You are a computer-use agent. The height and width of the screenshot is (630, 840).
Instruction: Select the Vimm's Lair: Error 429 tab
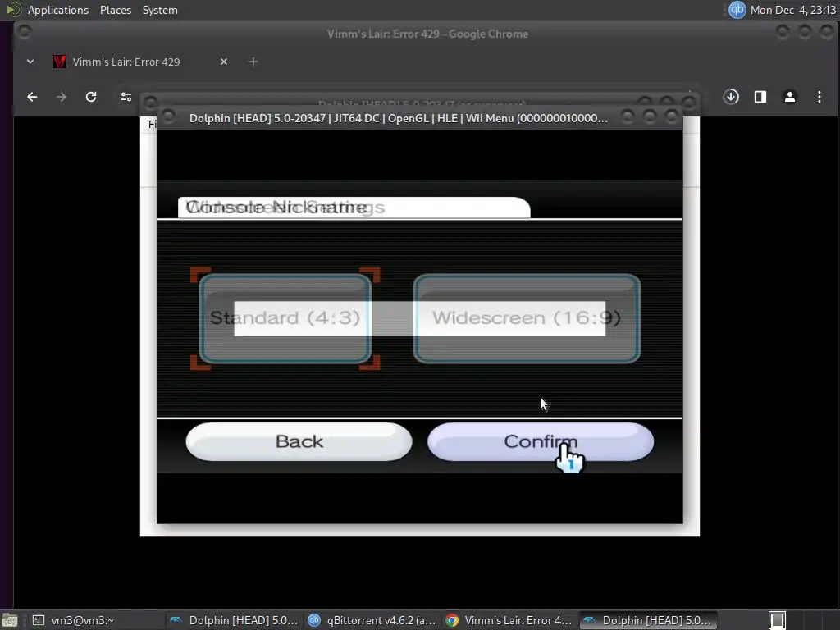[140, 62]
